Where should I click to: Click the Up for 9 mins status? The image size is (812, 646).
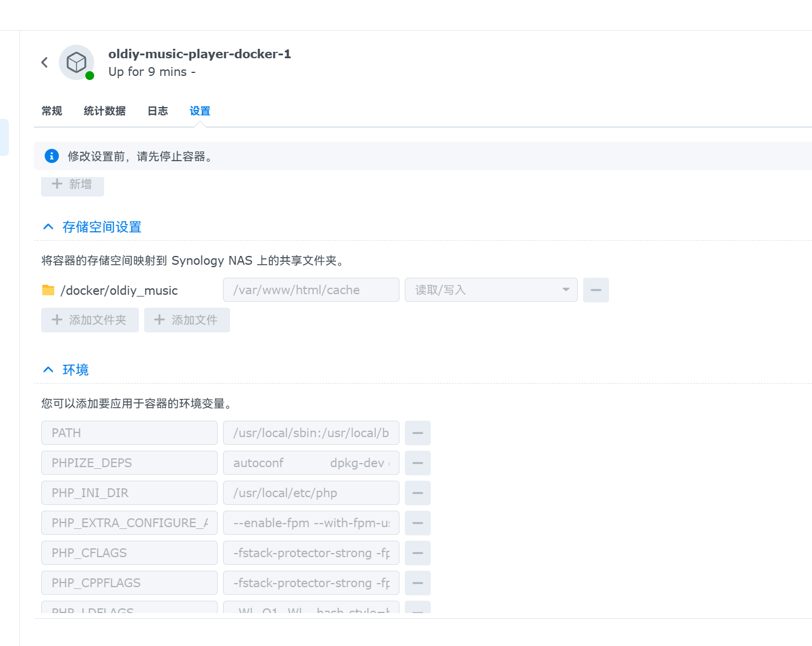[152, 72]
